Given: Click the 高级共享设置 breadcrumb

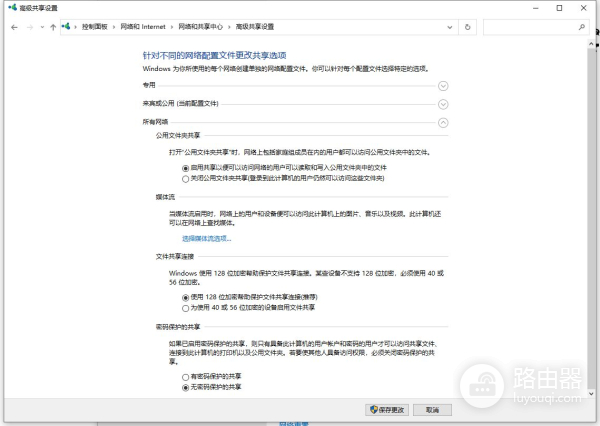Looking at the screenshot, I should pos(255,27).
